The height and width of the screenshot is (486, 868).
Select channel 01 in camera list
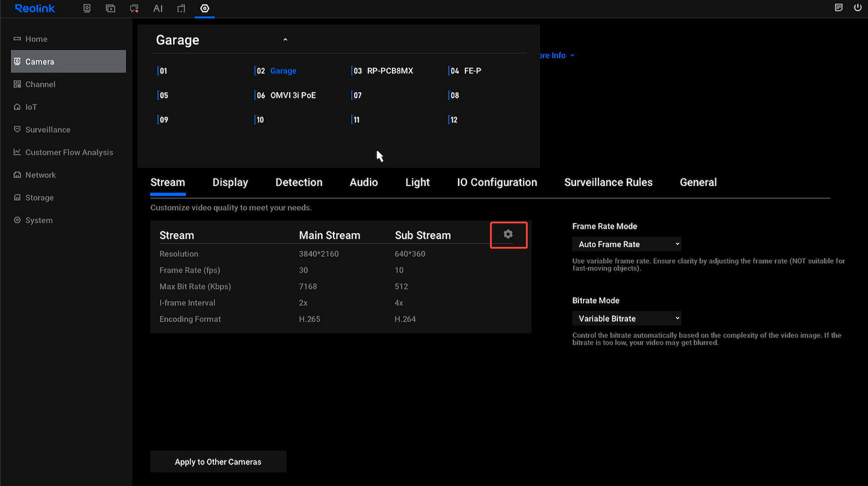coord(163,71)
